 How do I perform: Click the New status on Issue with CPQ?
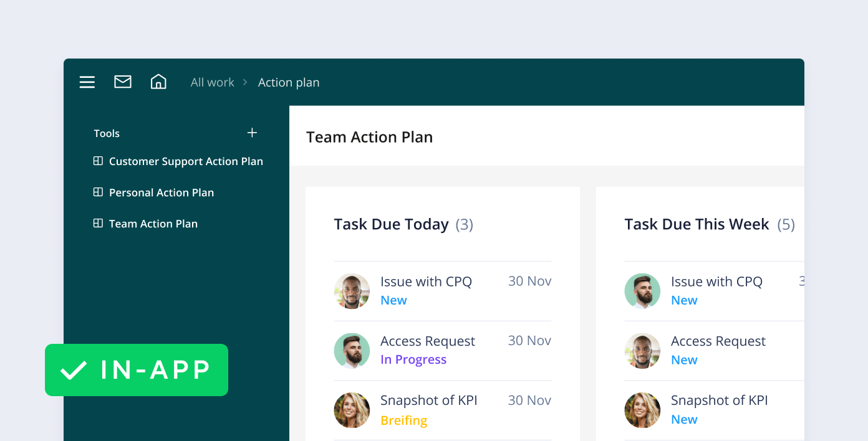coord(393,300)
